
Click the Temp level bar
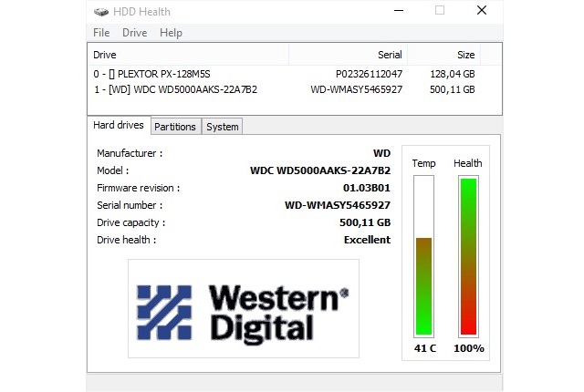coord(423,256)
